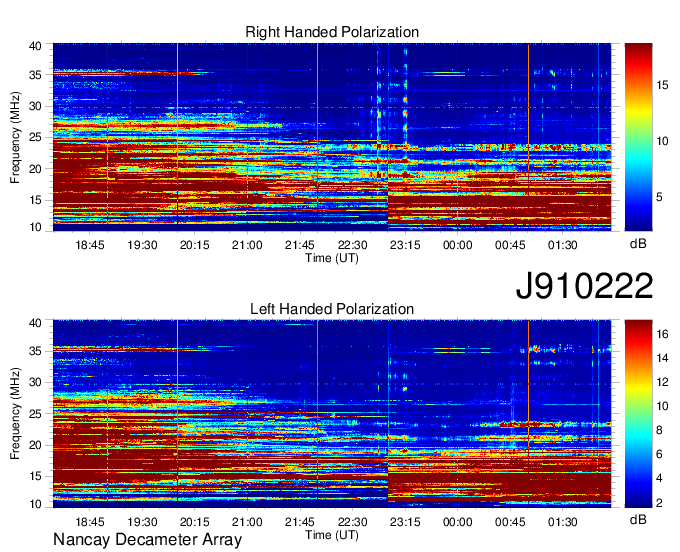Click the 22:30 time tick on Right Handed plot
This screenshot has width=680, height=552.
tap(352, 245)
